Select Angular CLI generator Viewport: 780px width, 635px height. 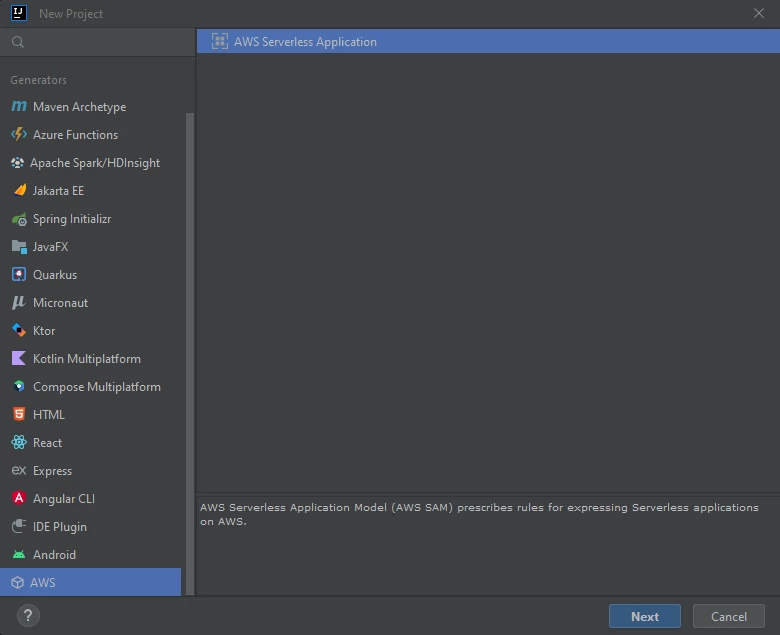(91, 498)
